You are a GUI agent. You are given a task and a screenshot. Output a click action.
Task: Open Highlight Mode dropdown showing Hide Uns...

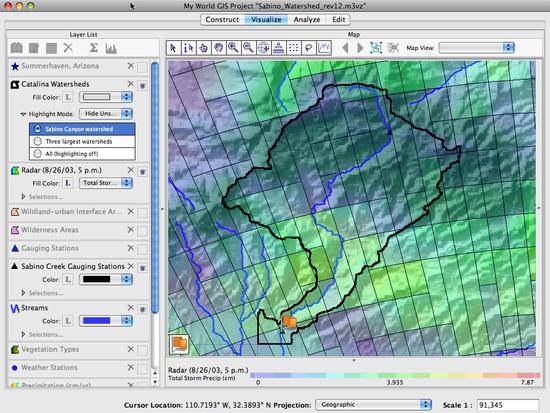106,114
